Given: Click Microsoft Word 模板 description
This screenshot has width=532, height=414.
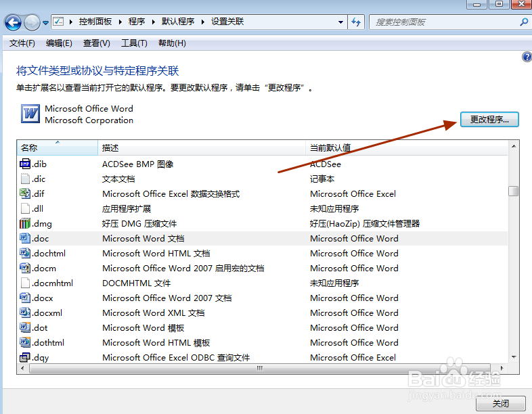Looking at the screenshot, I should point(143,328).
